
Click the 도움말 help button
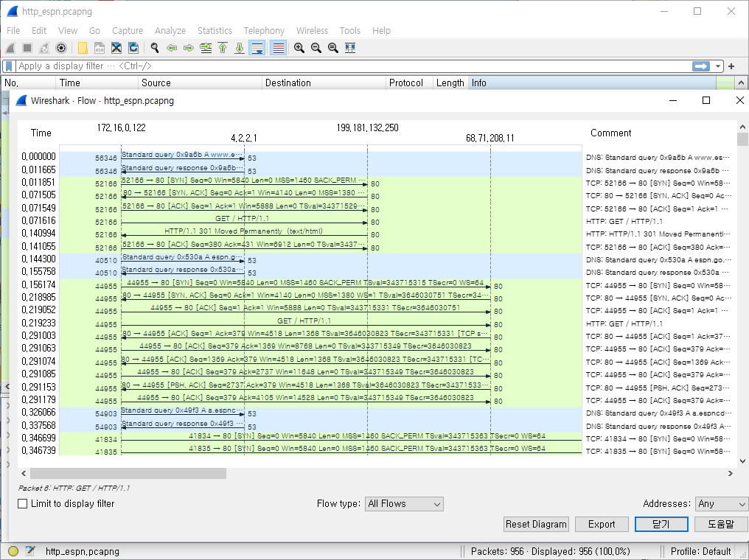721,524
